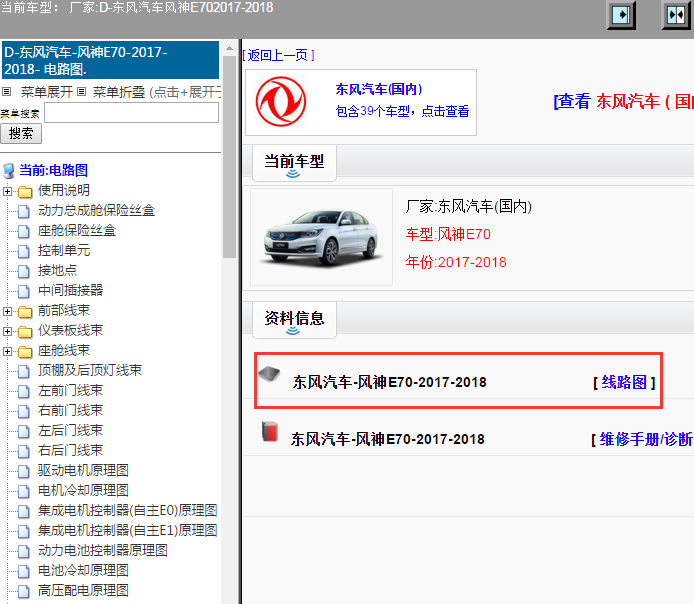Click the 菜单展开 menu option
The width and height of the screenshot is (694, 604).
pyautogui.click(x=46, y=92)
